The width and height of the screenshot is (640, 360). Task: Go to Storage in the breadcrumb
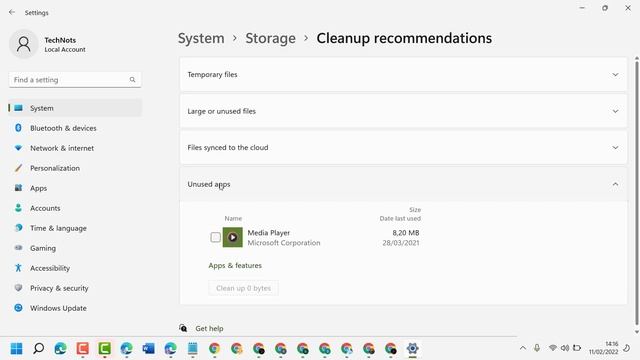[270, 38]
